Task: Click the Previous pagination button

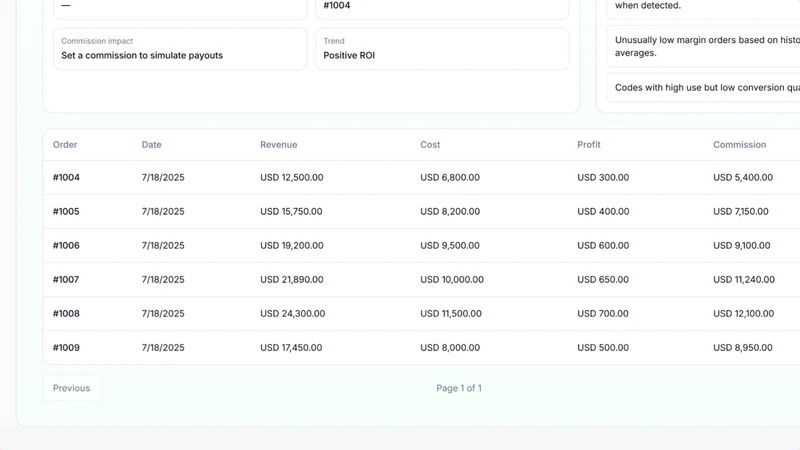Action: 71,388
